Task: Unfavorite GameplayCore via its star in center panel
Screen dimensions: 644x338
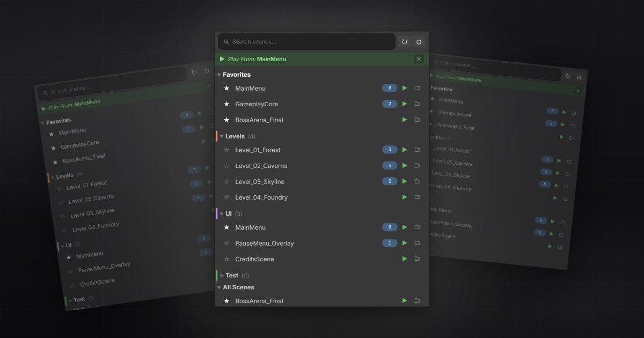Action: click(226, 104)
